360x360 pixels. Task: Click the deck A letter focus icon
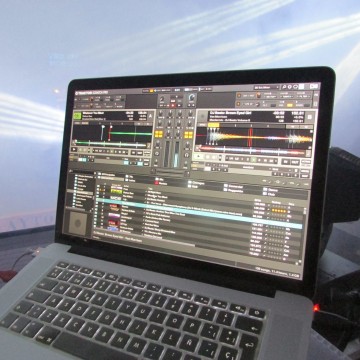click(150, 116)
